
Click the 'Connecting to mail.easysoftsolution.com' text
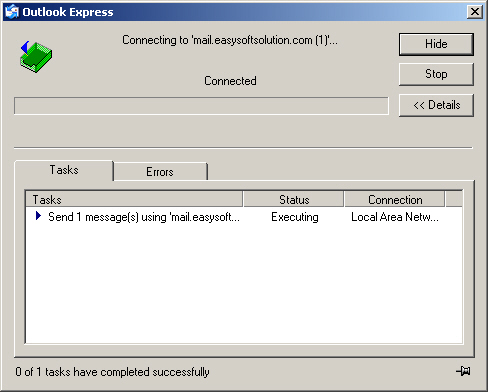click(x=230, y=40)
